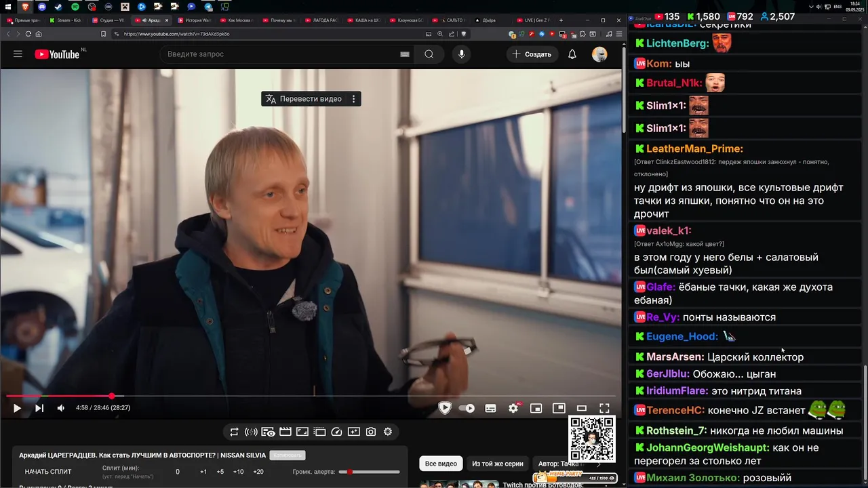Click the cinema clapper icon below player
868x488 pixels.
click(x=285, y=432)
